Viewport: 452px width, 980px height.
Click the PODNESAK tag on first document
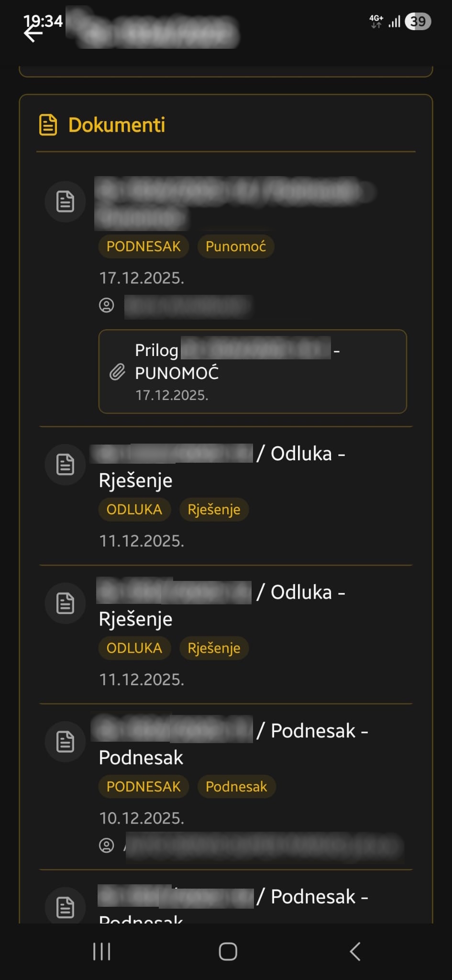coord(143,246)
